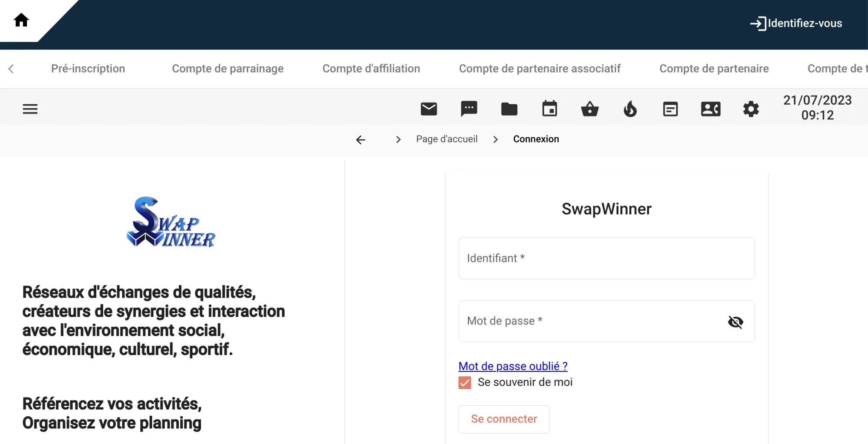This screenshot has width=868, height=444.
Task: Click the Mot de passe oublié link
Action: pos(513,366)
